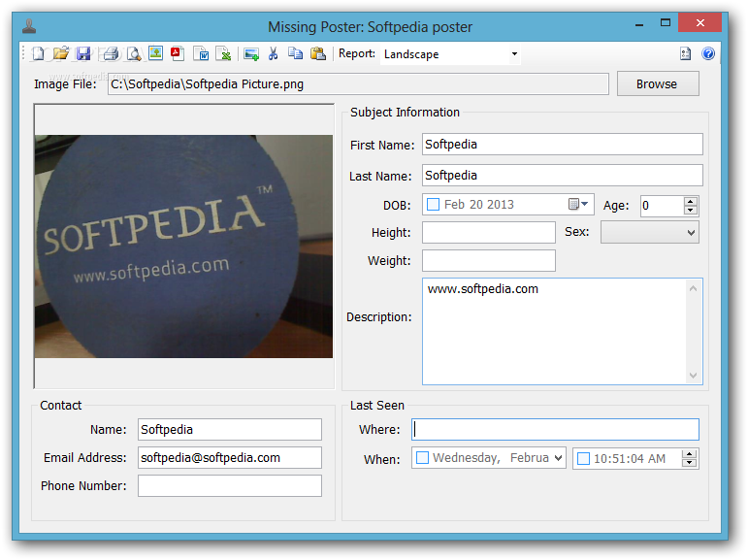This screenshot has width=748, height=560.
Task: Open help with the question mark icon
Action: [708, 53]
